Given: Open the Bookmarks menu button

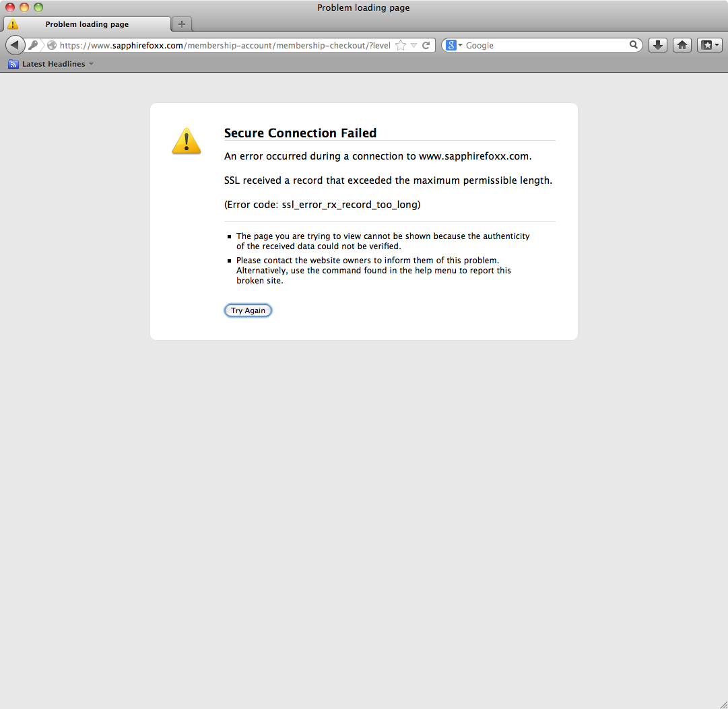Looking at the screenshot, I should (709, 45).
